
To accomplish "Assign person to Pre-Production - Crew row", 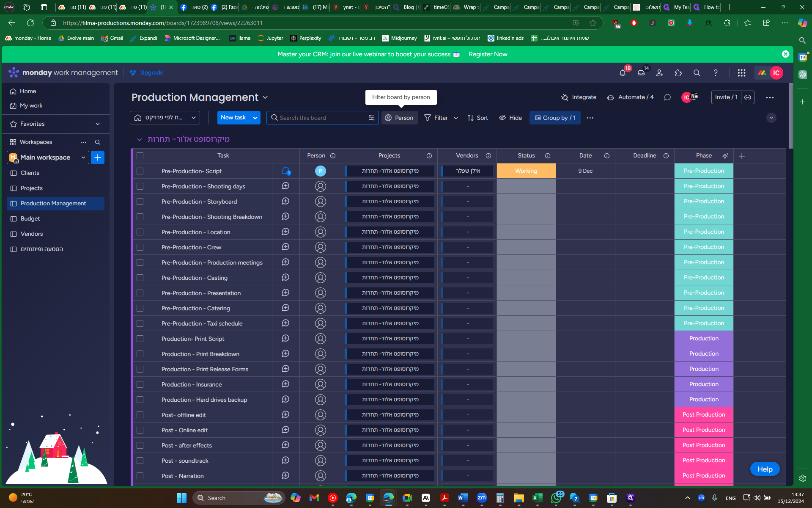I will (x=321, y=247).
